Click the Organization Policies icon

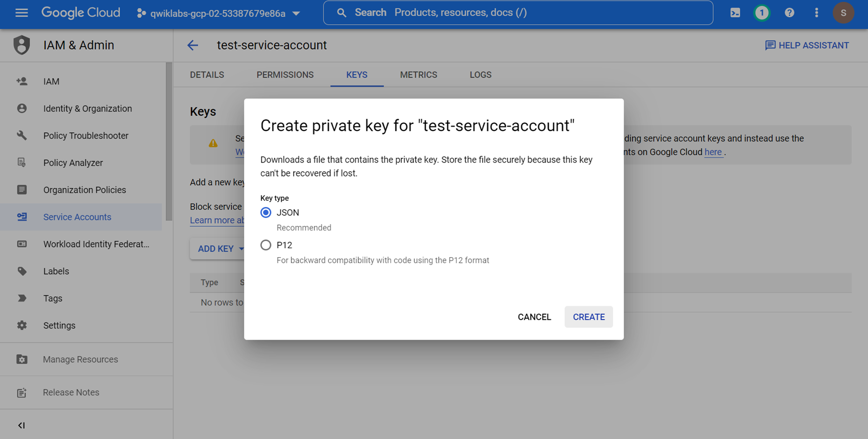click(22, 190)
